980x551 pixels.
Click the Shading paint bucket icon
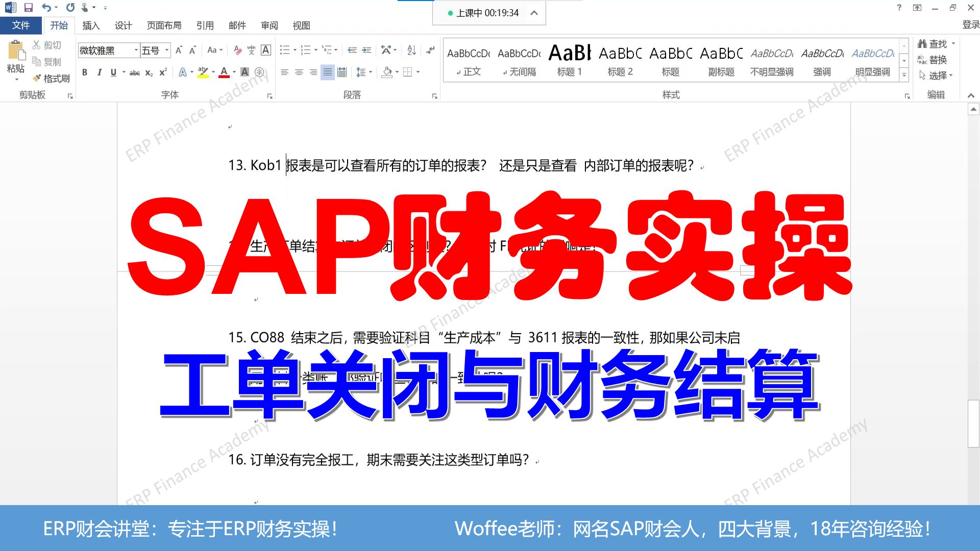click(387, 72)
